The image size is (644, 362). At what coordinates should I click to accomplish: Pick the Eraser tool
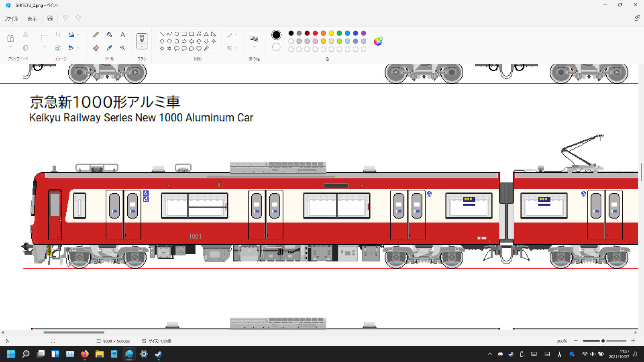(x=96, y=48)
